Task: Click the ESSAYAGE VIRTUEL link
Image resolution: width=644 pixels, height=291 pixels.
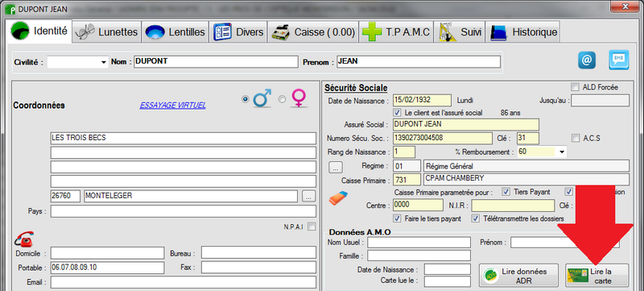Action: [172, 106]
